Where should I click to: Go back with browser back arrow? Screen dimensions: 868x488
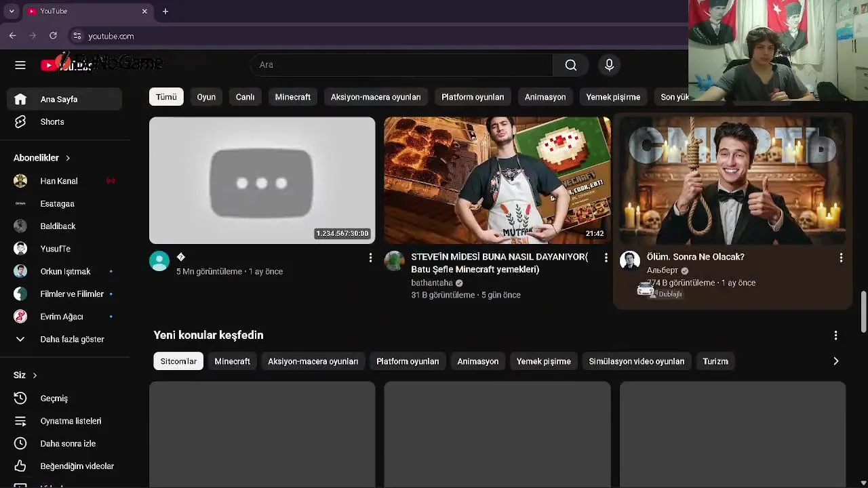[12, 36]
